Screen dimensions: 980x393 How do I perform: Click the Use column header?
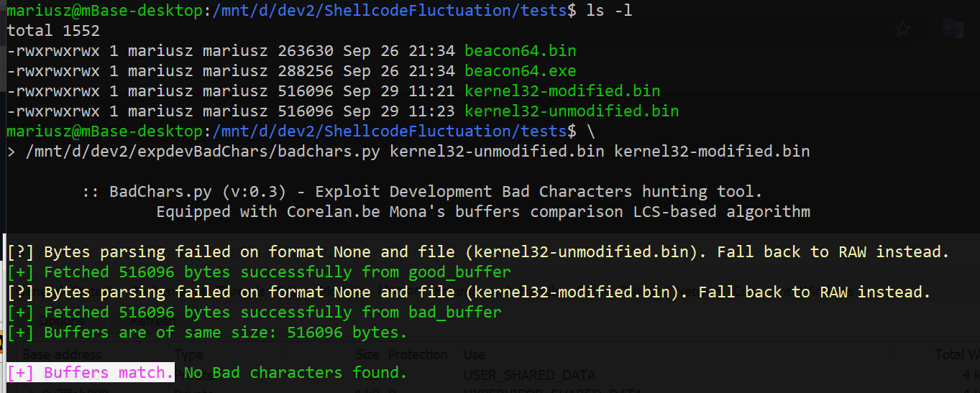pyautogui.click(x=475, y=355)
